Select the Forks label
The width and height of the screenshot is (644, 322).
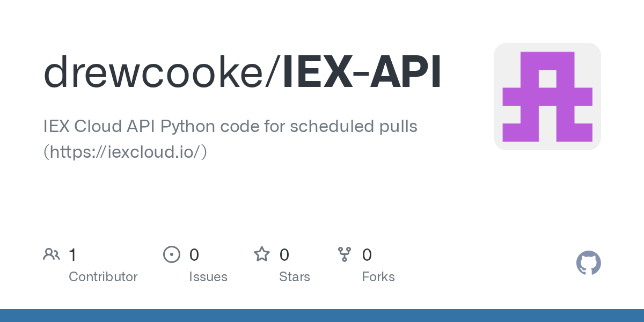[378, 277]
